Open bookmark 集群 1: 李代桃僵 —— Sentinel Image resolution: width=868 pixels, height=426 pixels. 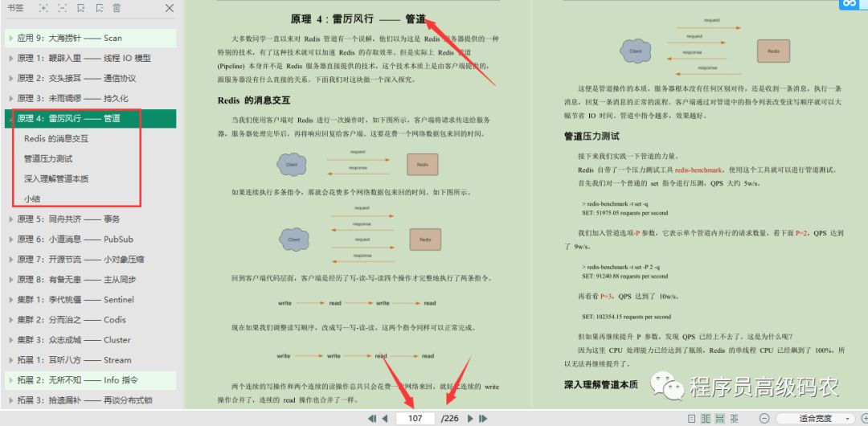click(x=76, y=300)
